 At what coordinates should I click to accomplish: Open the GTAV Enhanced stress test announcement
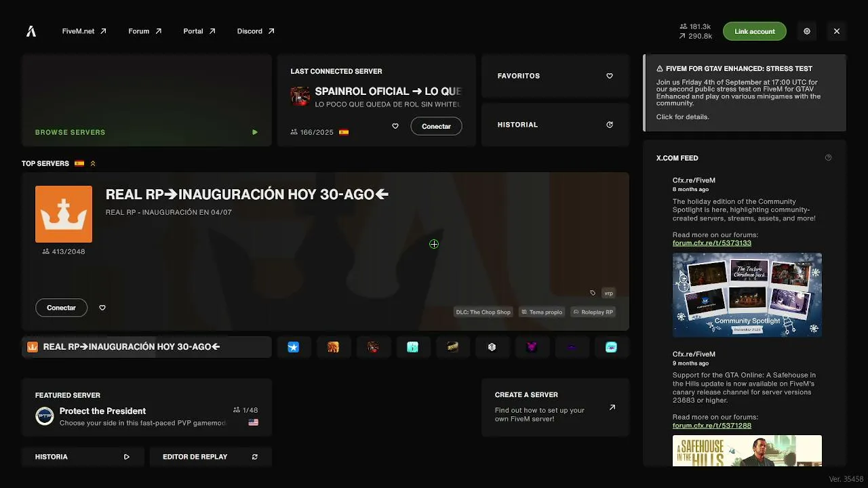[745, 93]
